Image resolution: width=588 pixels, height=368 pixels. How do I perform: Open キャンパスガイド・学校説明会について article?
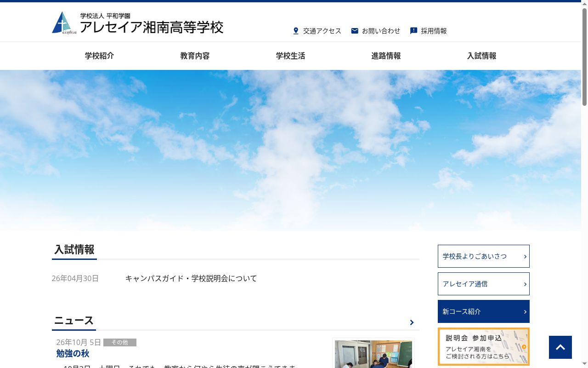191,278
